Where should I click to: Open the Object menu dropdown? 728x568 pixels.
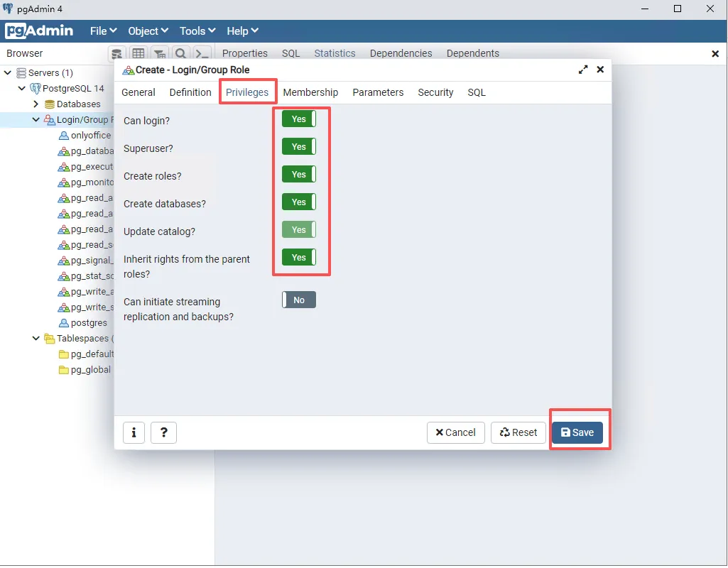[x=148, y=31]
